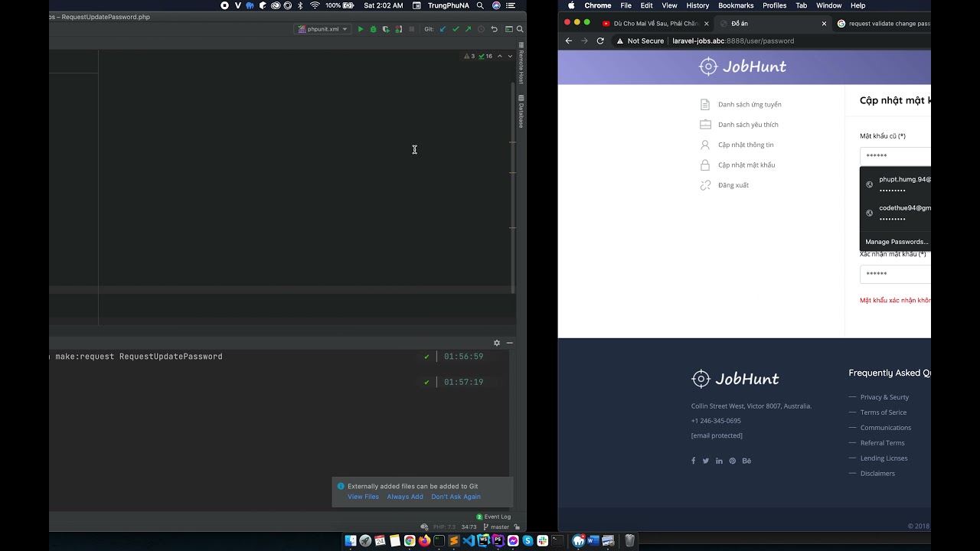Click the Git update project arrow
980x551 pixels.
(443, 29)
